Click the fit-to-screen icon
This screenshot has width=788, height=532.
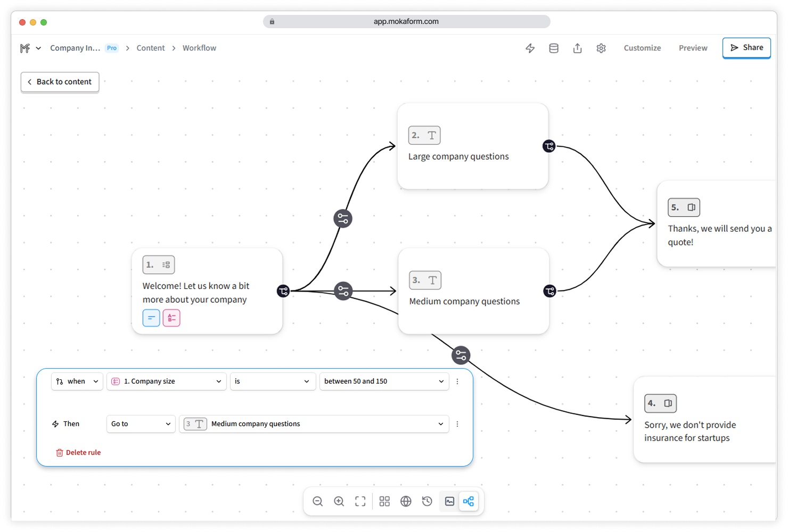click(x=360, y=501)
